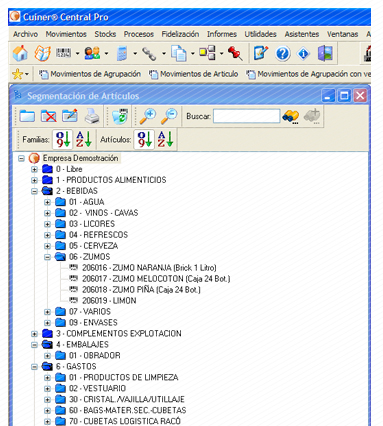Click the refresh recycle bin icon
The width and height of the screenshot is (383, 426).
pyautogui.click(x=120, y=116)
